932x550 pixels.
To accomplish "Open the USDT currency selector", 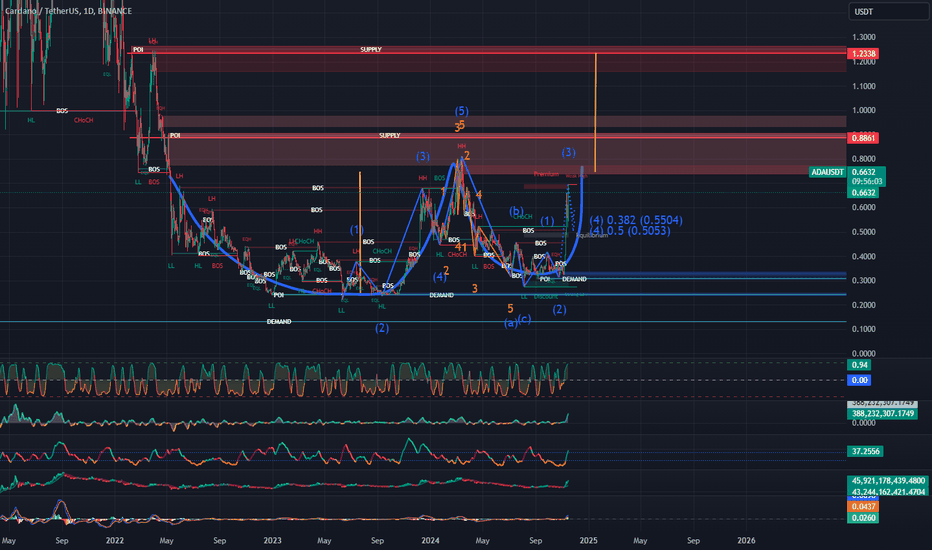I will tap(888, 11).
